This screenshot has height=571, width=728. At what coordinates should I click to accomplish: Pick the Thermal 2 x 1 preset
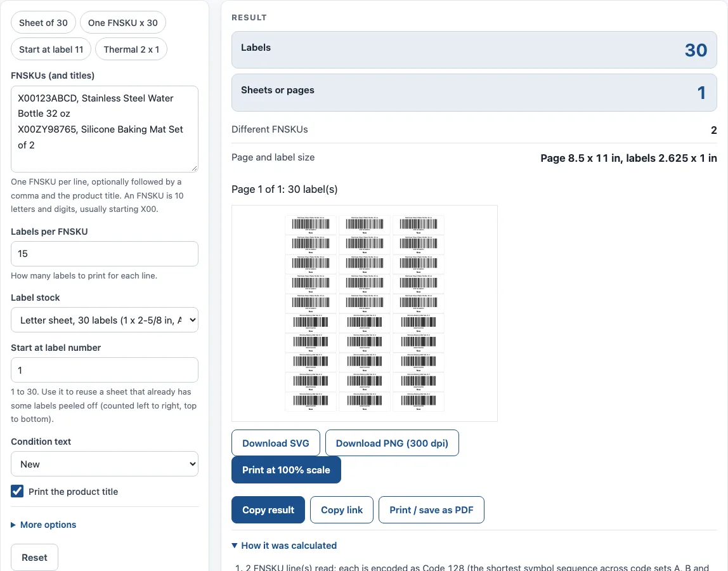131,49
